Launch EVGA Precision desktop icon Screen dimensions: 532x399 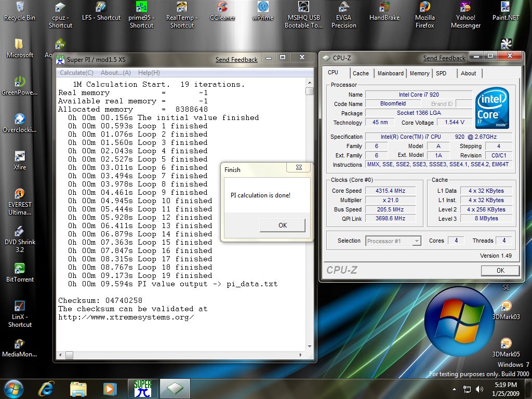tap(344, 15)
